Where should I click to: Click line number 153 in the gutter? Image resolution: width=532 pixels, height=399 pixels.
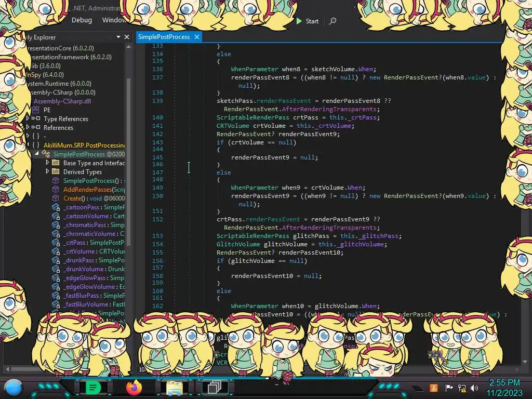[x=157, y=236]
